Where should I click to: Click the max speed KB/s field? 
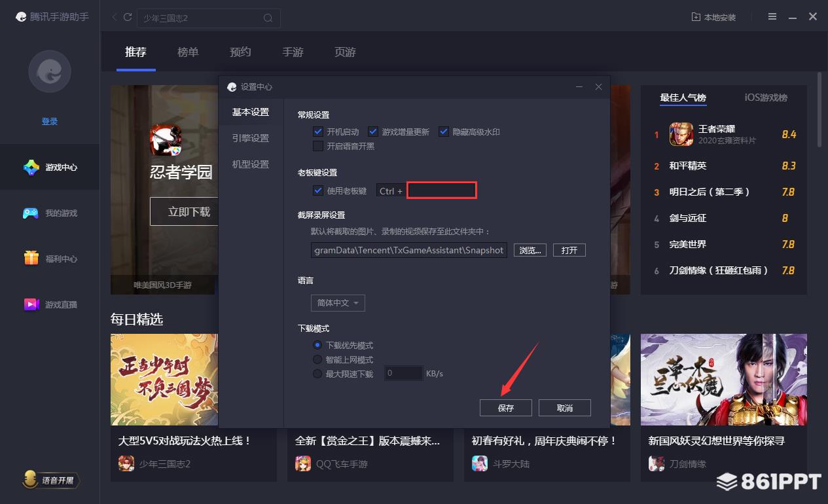403,373
